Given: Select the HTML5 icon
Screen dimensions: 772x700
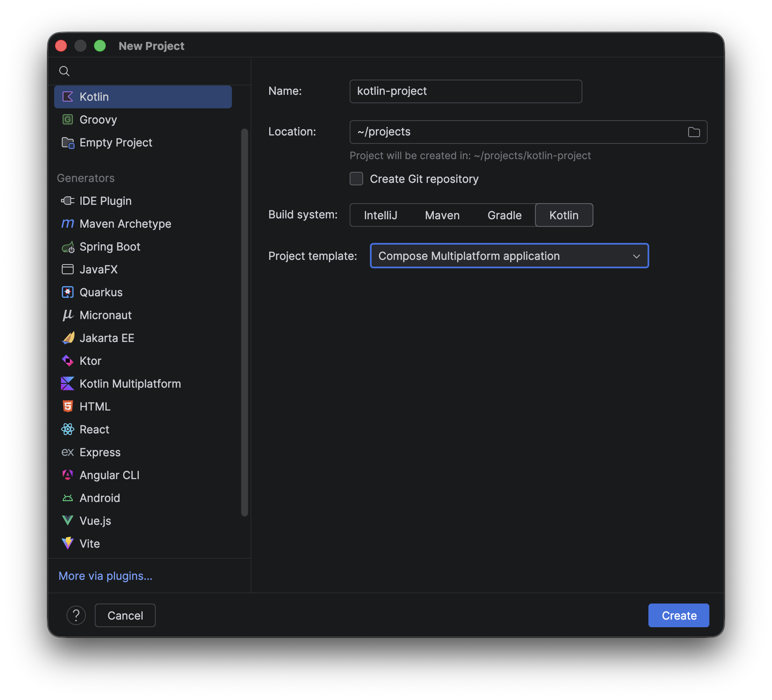Looking at the screenshot, I should click(x=68, y=407).
